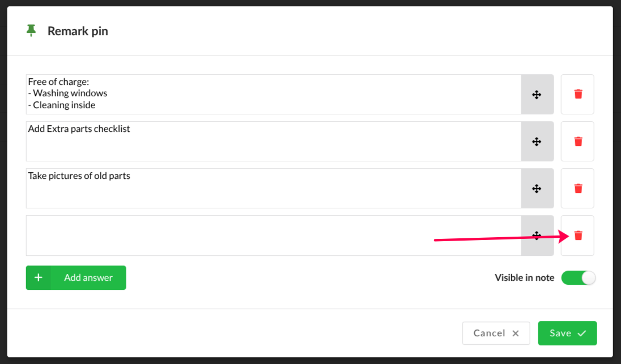Click the 'Add Extra parts checklist' text field
This screenshot has width=621, height=364.
tap(273, 142)
